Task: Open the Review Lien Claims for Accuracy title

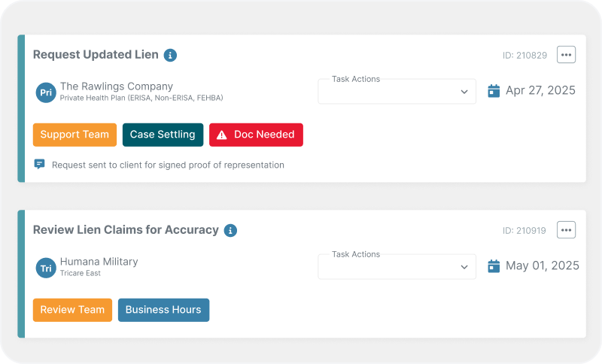Action: (x=126, y=230)
